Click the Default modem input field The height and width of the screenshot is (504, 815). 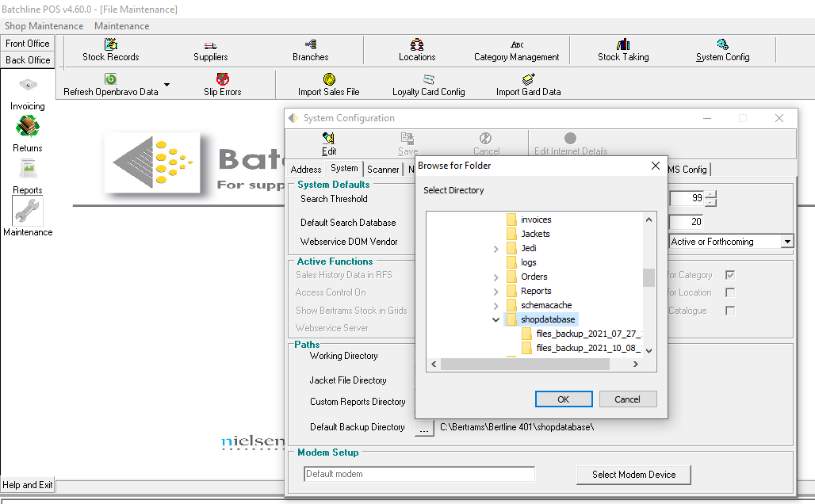(x=419, y=474)
